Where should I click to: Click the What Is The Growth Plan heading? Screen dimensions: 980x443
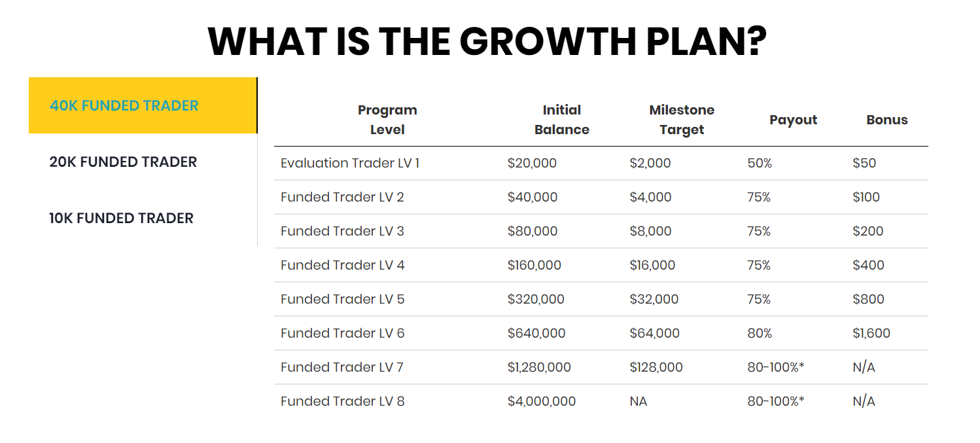[487, 41]
